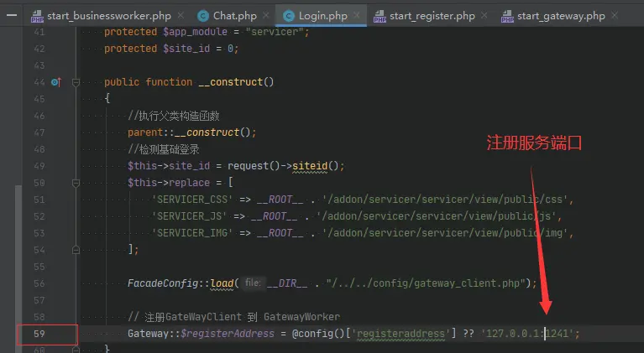The height and width of the screenshot is (353, 644).
Task: Click the override gutter icon at line 44
Action: tap(55, 82)
